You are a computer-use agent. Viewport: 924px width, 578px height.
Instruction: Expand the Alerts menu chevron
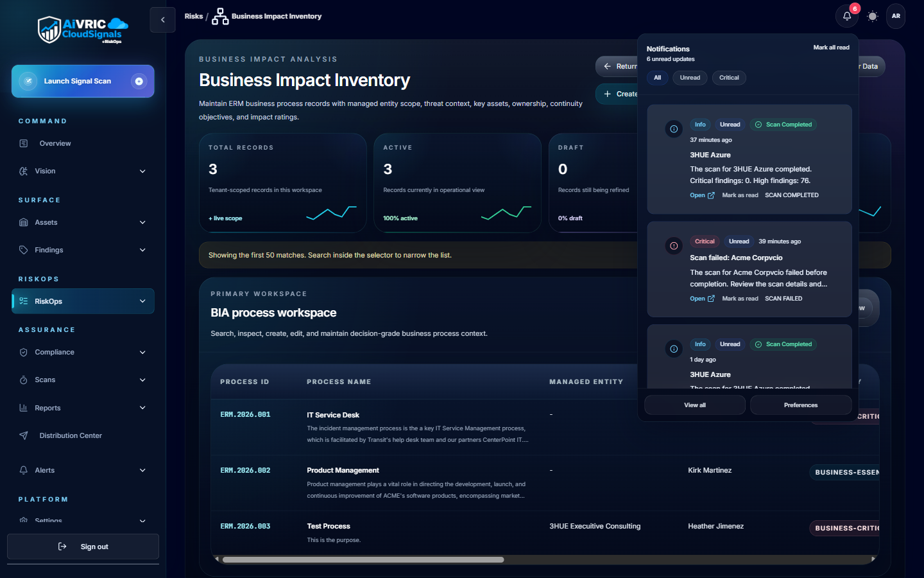(x=142, y=470)
